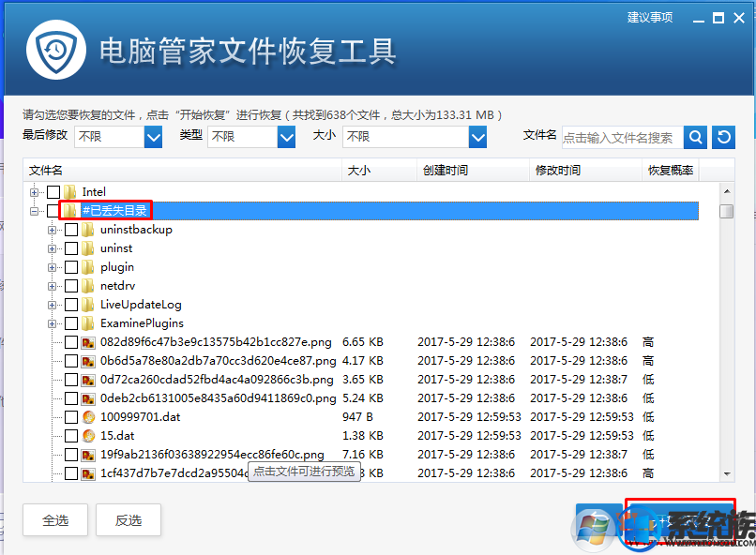Check the Intel folder checkbox

coord(53,192)
